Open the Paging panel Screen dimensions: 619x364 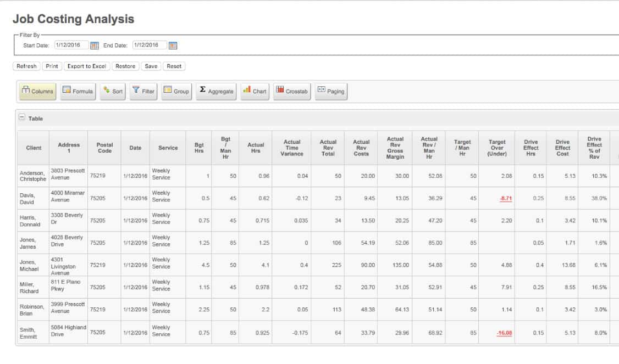(x=331, y=91)
